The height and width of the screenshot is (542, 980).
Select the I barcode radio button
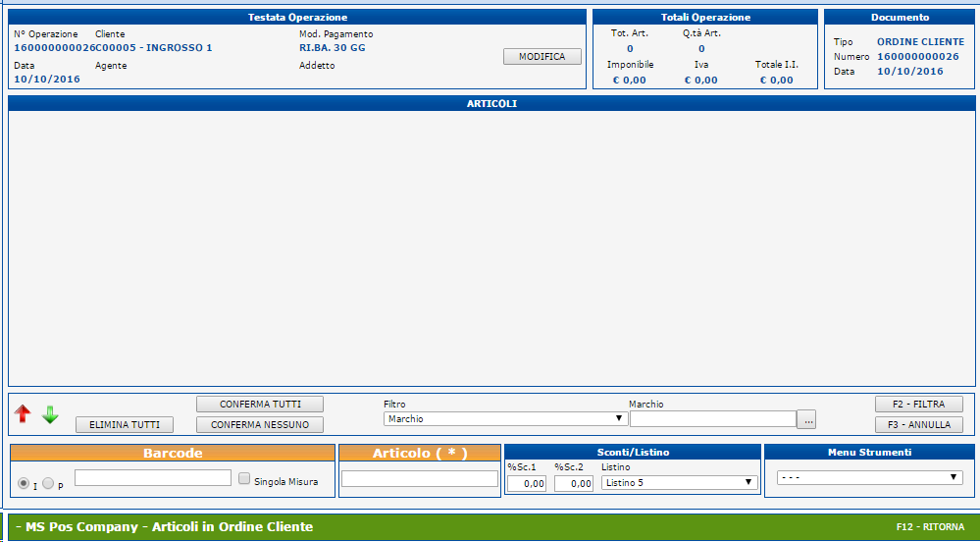click(x=25, y=483)
